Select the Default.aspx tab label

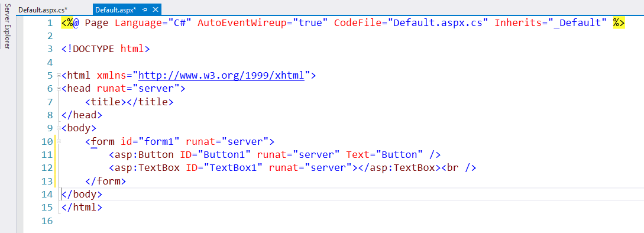[116, 9]
